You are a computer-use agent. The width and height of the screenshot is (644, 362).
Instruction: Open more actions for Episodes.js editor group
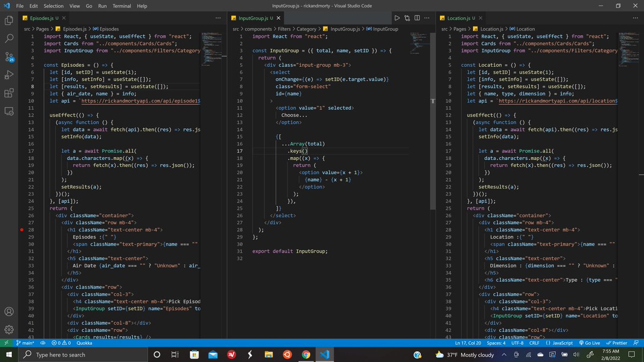[218, 18]
